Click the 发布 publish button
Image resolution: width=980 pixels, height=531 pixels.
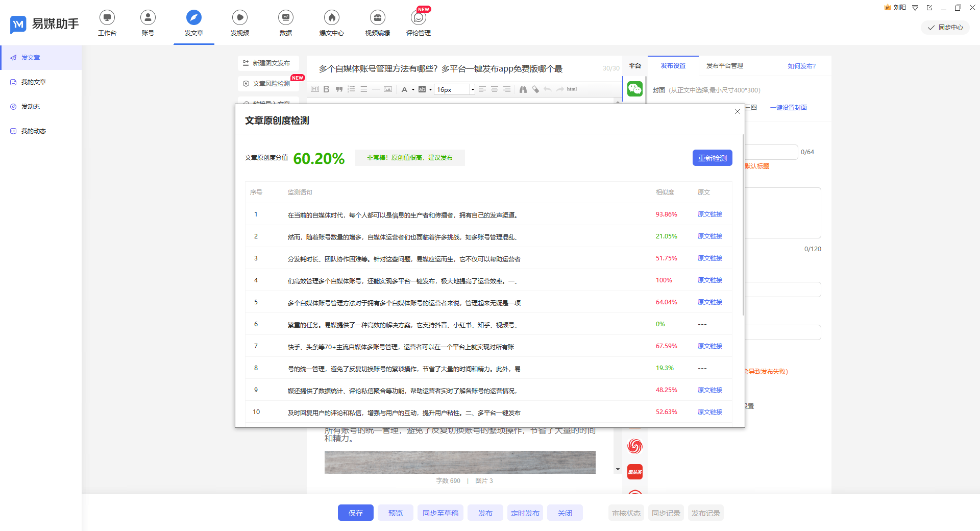coord(485,513)
